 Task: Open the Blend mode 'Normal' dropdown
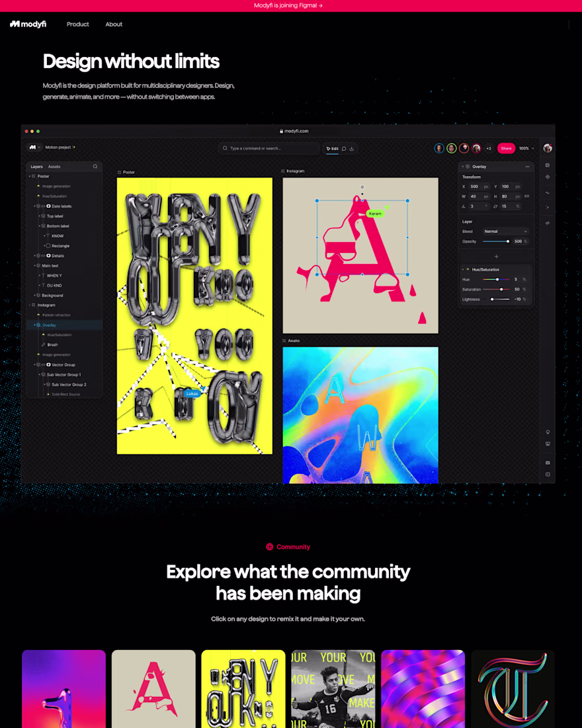[x=505, y=231]
